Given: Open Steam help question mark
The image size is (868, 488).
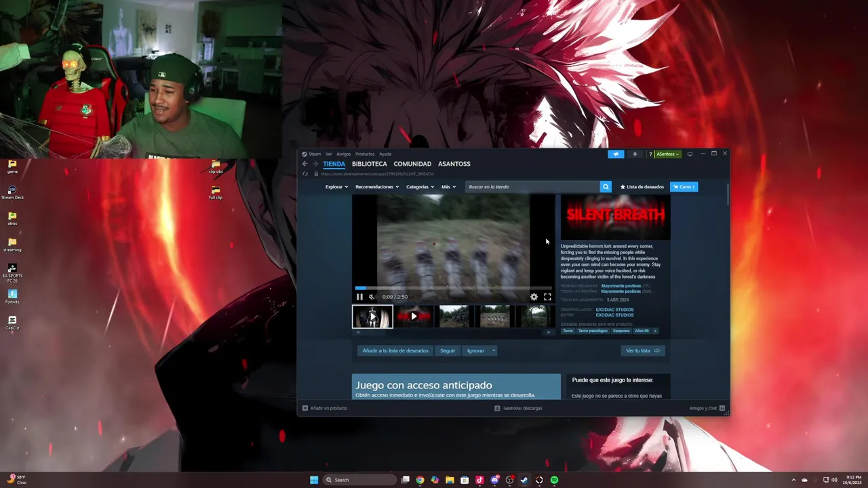Looking at the screenshot, I should [650, 154].
